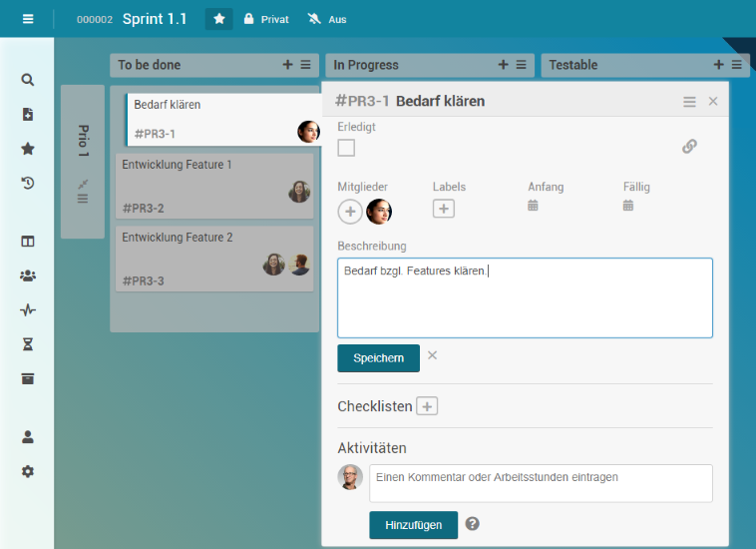The height and width of the screenshot is (549, 756).
Task: Toggle the Privat lock setting
Action: tap(266, 19)
